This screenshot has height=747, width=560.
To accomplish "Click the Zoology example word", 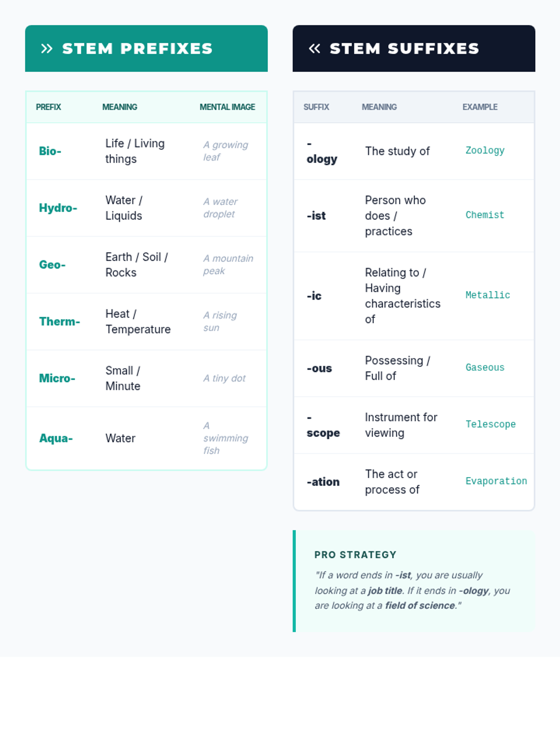I will point(485,150).
